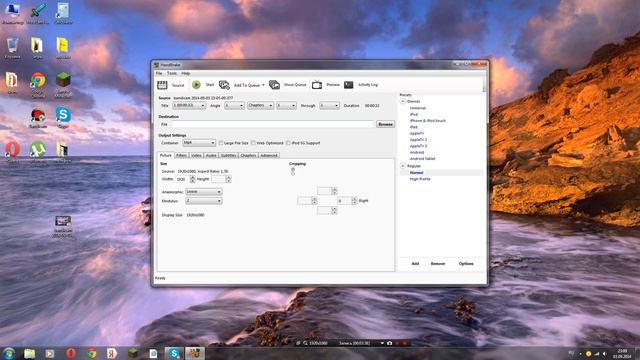Collapse the Regular preset group
Viewport: 640px width, 360px height.
403,166
